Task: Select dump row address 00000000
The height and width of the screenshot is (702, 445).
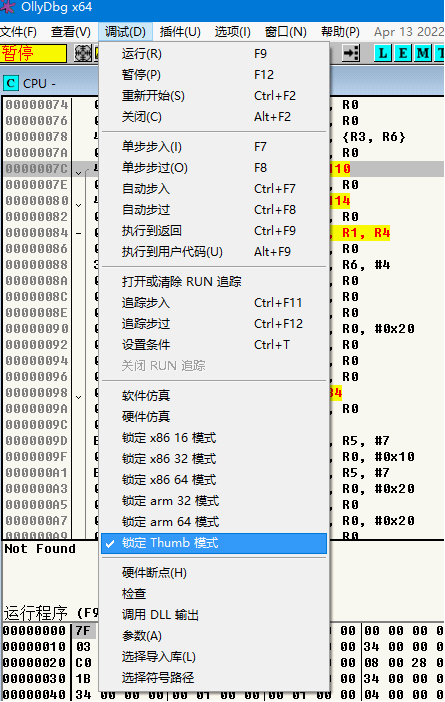Action: point(34,631)
